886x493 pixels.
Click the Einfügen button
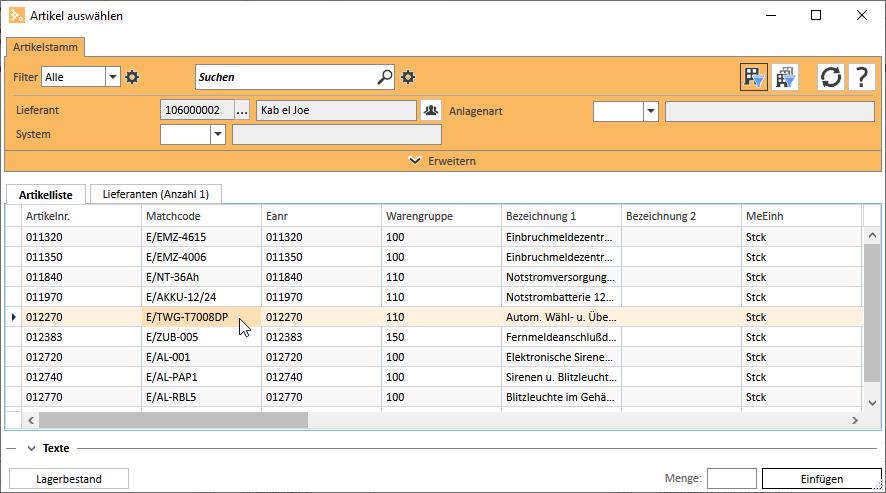pyautogui.click(x=822, y=479)
